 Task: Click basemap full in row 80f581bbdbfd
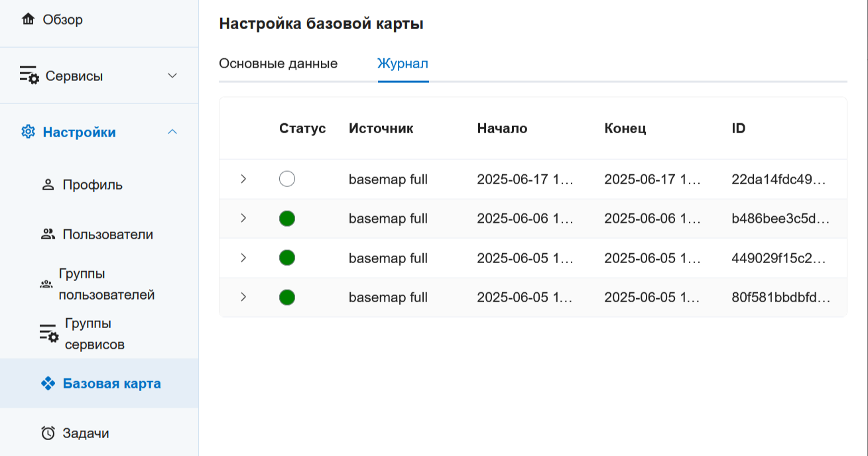pyautogui.click(x=389, y=298)
